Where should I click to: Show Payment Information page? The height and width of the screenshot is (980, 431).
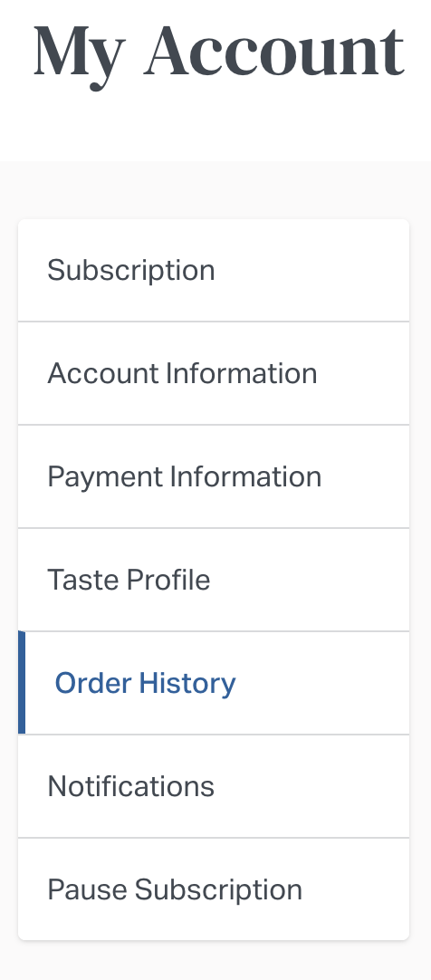point(214,476)
